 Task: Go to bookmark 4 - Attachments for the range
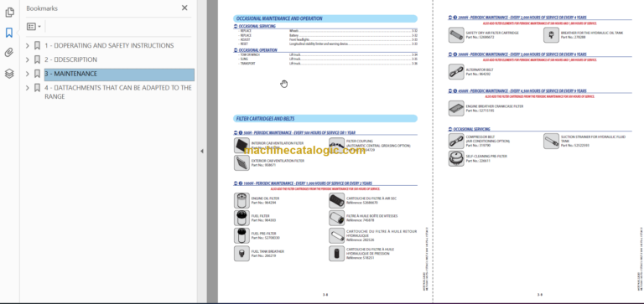pyautogui.click(x=118, y=92)
